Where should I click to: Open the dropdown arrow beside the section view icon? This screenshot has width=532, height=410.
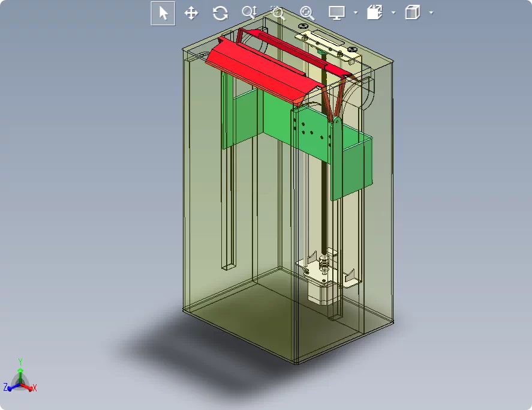393,13
